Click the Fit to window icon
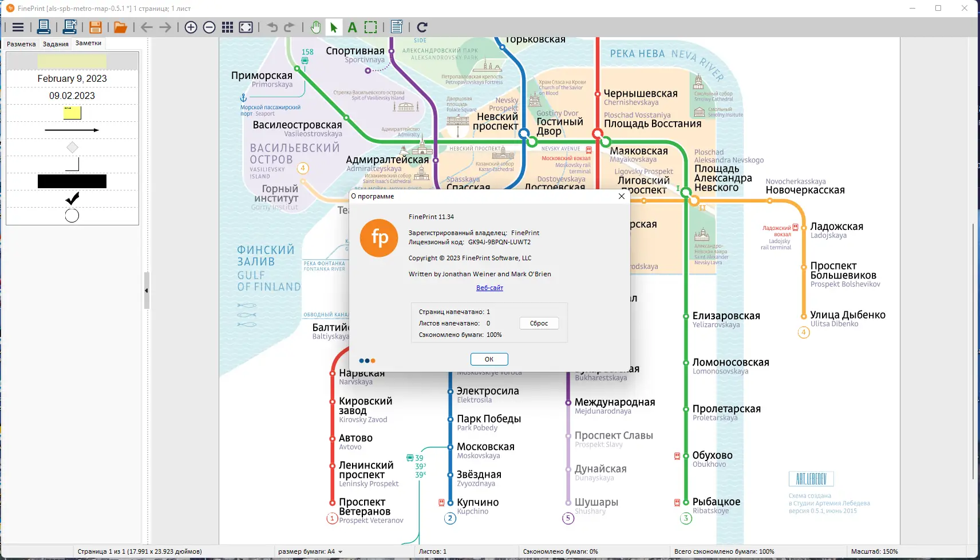This screenshot has width=980, height=560. pos(246,27)
